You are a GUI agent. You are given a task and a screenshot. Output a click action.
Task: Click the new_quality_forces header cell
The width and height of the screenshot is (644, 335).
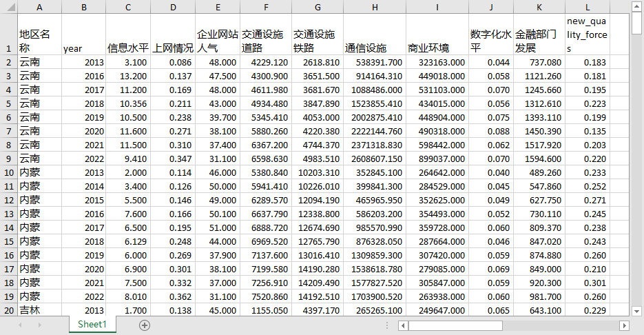pos(588,34)
